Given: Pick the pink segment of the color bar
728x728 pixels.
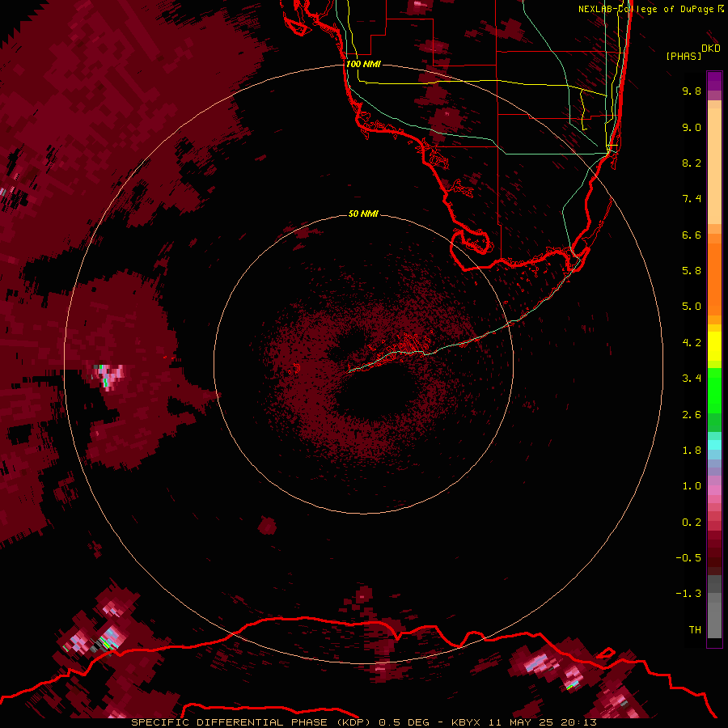Looking at the screenshot, I should (714, 490).
